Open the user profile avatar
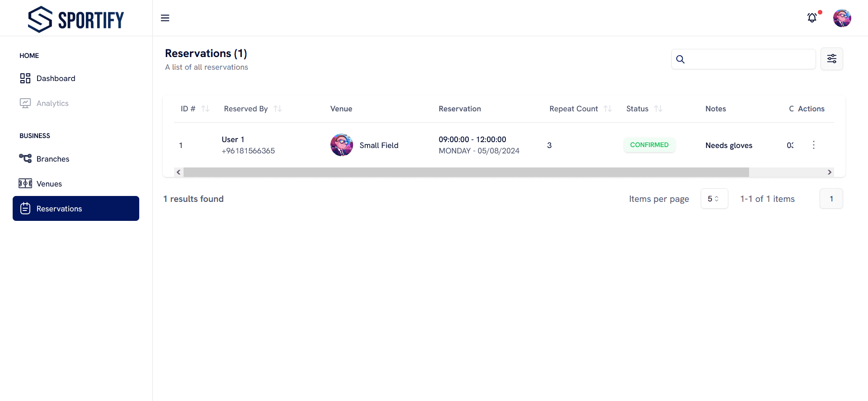The height and width of the screenshot is (401, 868). click(x=842, y=18)
